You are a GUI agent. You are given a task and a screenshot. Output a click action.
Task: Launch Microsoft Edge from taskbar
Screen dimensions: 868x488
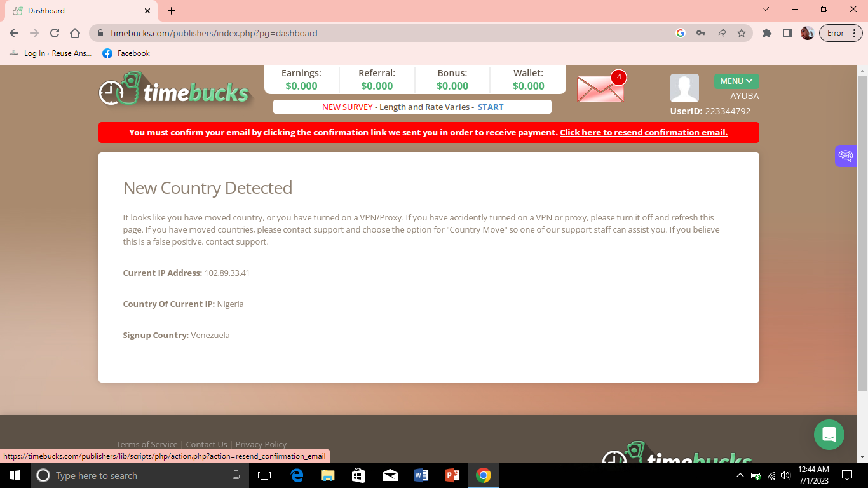297,475
